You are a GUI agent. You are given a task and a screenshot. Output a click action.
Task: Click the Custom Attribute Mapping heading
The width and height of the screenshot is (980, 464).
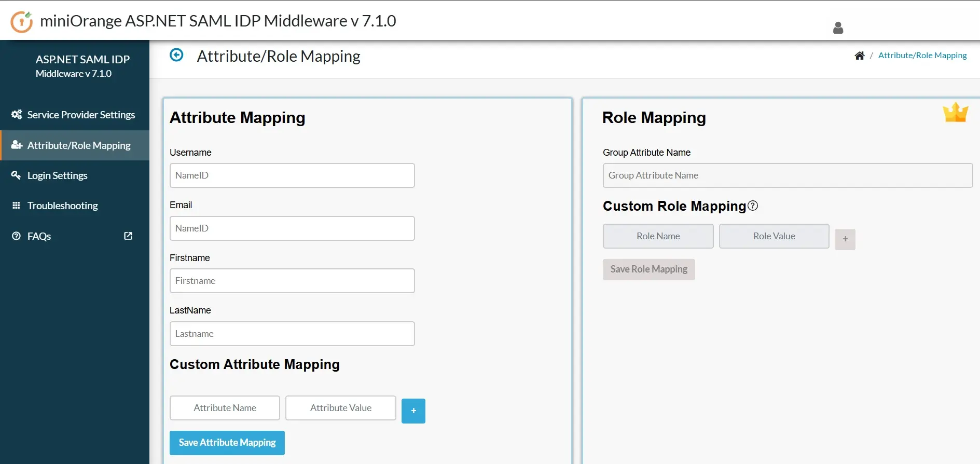[x=255, y=364]
